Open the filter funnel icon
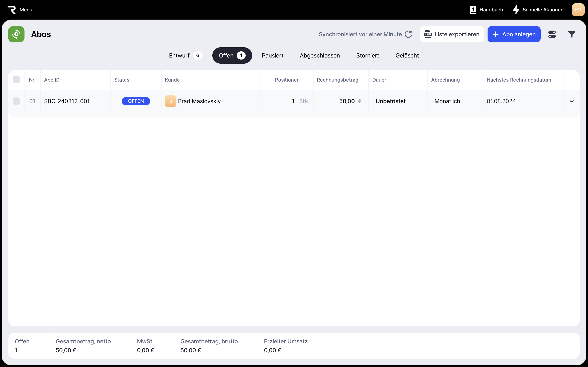This screenshot has height=367, width=588. [x=571, y=34]
